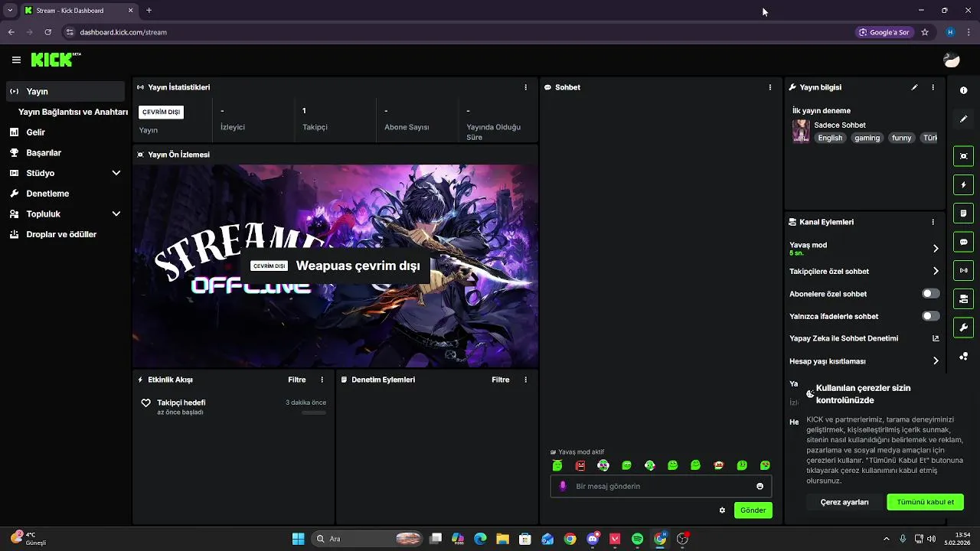The height and width of the screenshot is (551, 980).
Task: Open the profile avatar menu
Action: coord(952,60)
